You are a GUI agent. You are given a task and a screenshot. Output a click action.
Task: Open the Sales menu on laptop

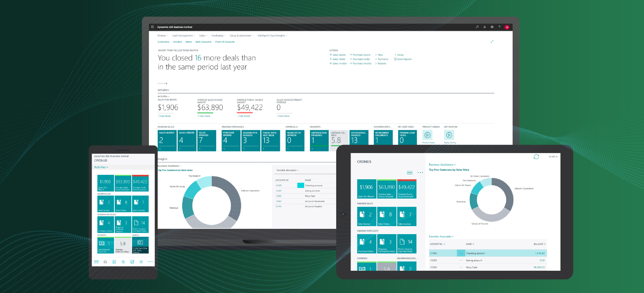point(203,36)
